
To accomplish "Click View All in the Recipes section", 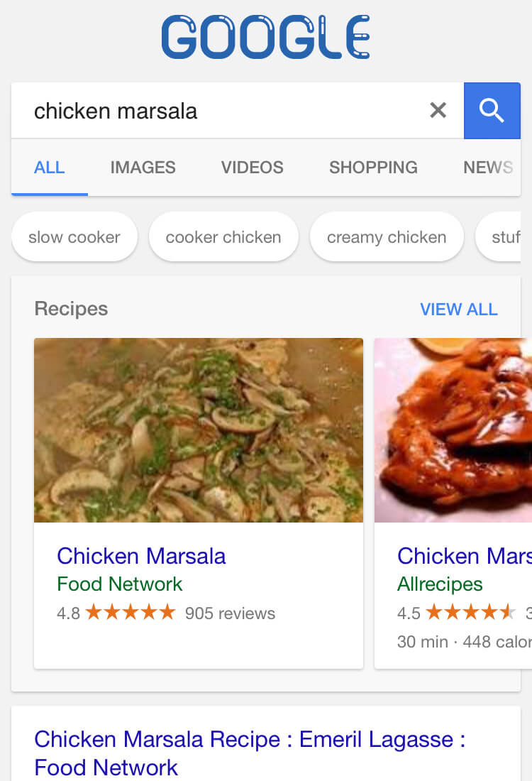I will point(458,310).
